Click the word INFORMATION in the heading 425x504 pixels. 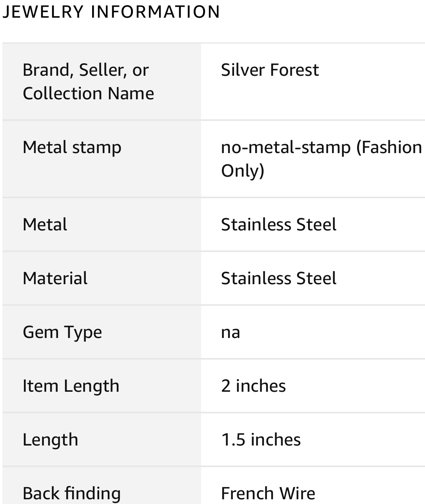tap(155, 12)
